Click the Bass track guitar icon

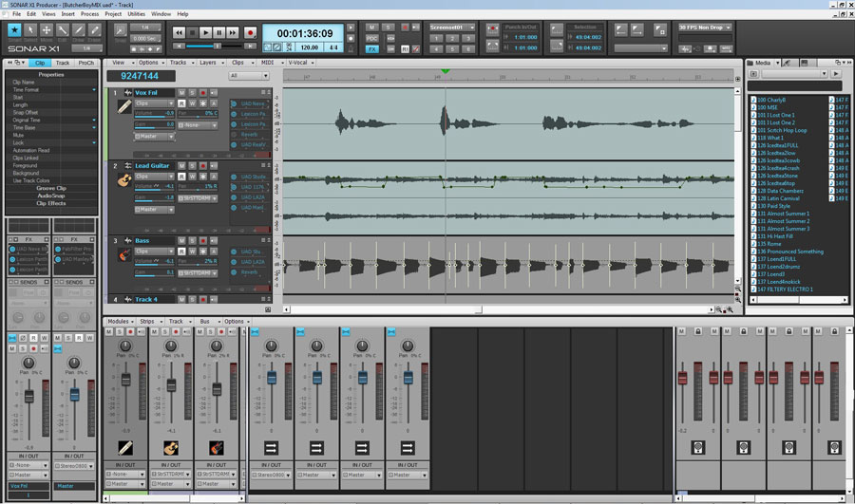tap(124, 254)
